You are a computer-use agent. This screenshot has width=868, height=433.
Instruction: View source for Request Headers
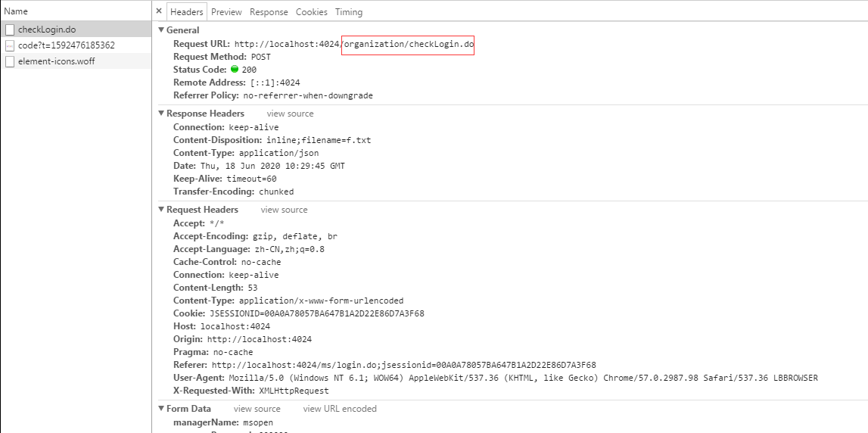pyautogui.click(x=284, y=210)
